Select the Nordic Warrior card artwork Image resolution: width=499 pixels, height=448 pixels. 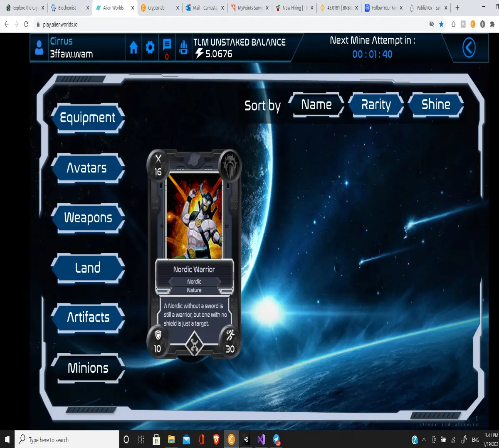tap(194, 216)
